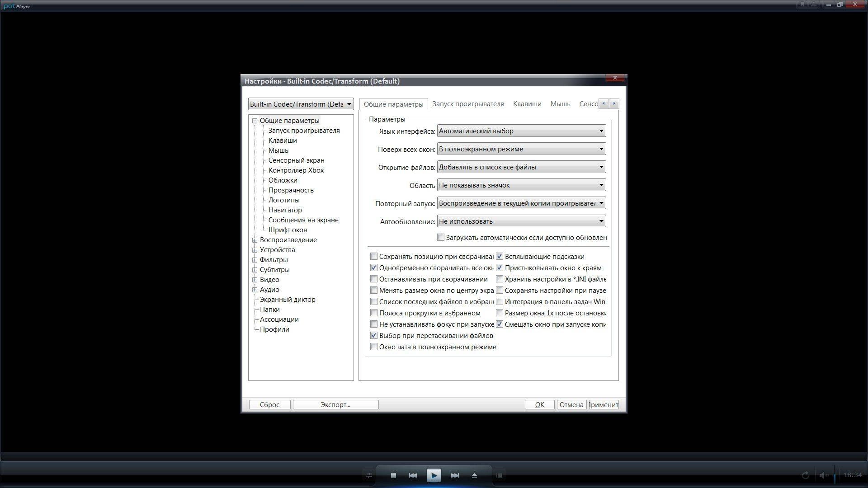The image size is (868, 488).
Task: Click the Экспорт... button
Action: [x=335, y=405]
